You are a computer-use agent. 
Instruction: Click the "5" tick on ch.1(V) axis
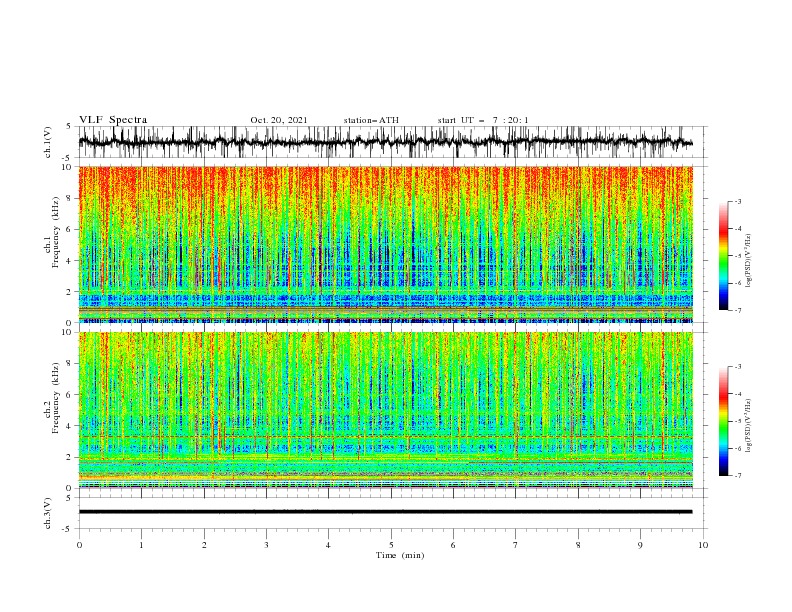point(69,126)
